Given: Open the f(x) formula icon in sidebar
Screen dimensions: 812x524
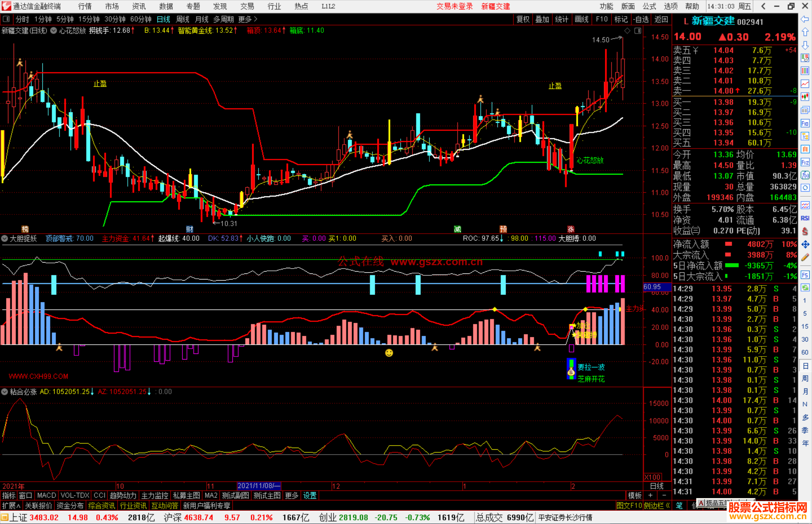Looking at the screenshot, I should tap(805, 175).
